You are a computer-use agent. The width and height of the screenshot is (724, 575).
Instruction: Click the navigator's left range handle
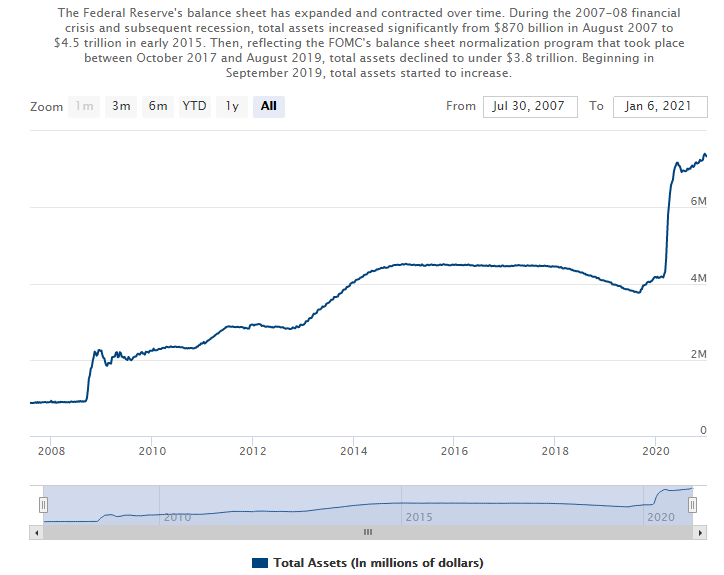43,505
